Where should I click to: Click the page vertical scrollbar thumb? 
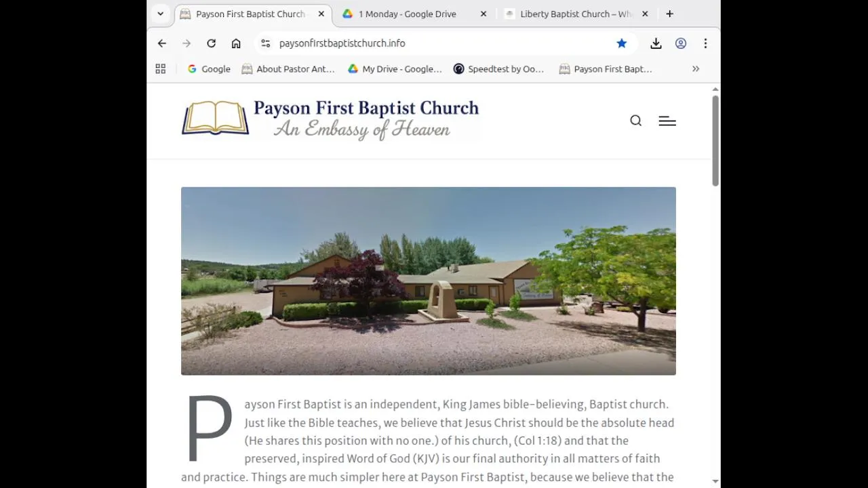coord(715,140)
